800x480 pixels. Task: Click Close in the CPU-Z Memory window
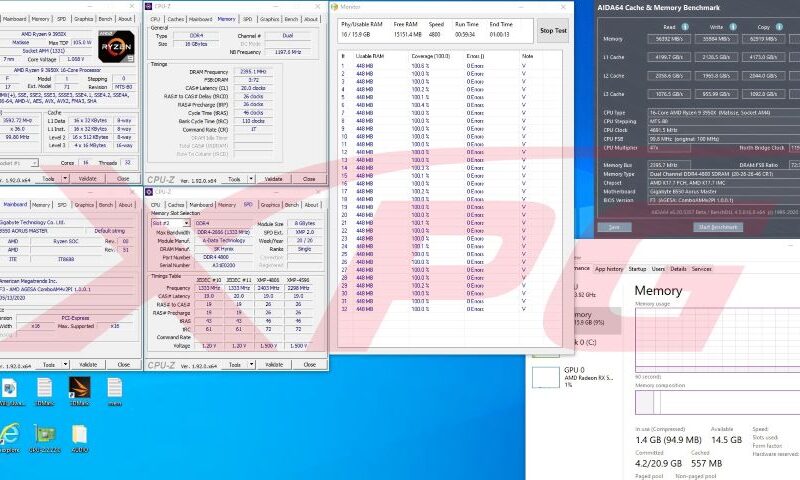click(x=309, y=179)
